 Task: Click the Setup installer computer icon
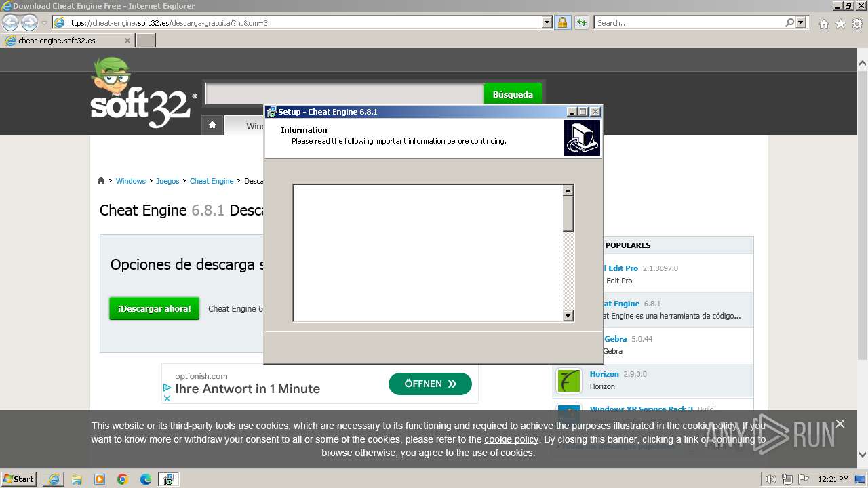pyautogui.click(x=582, y=138)
